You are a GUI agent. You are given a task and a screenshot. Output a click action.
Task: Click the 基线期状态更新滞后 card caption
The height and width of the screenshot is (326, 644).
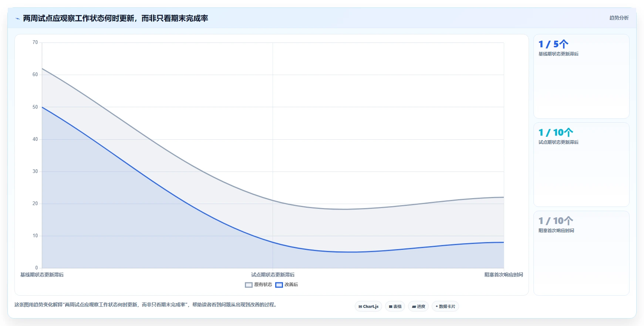click(x=559, y=54)
